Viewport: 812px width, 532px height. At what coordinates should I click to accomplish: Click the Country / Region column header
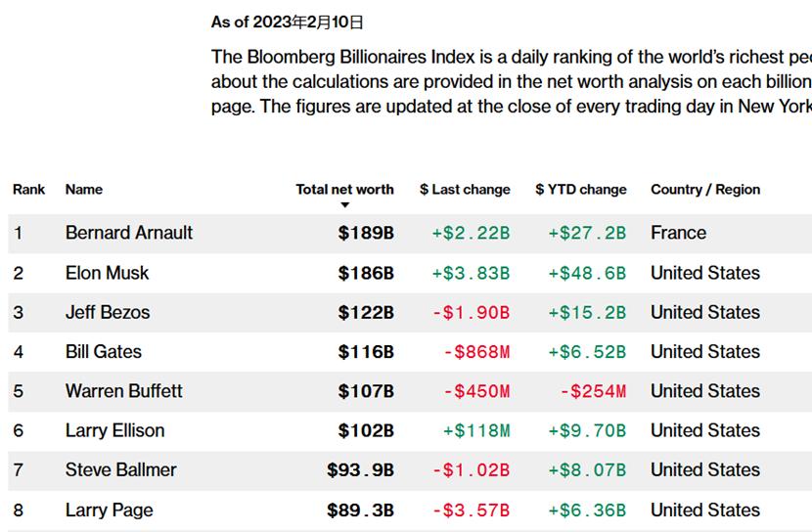(x=705, y=190)
